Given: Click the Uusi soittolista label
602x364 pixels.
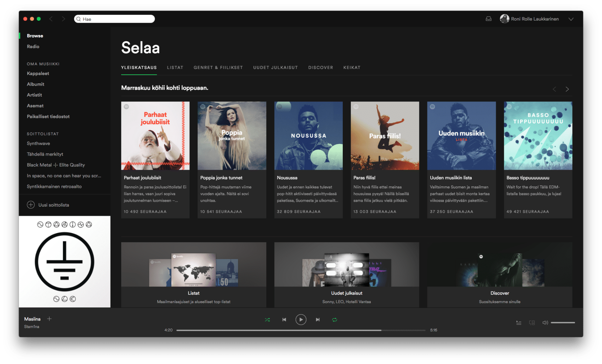Looking at the screenshot, I should tap(54, 205).
